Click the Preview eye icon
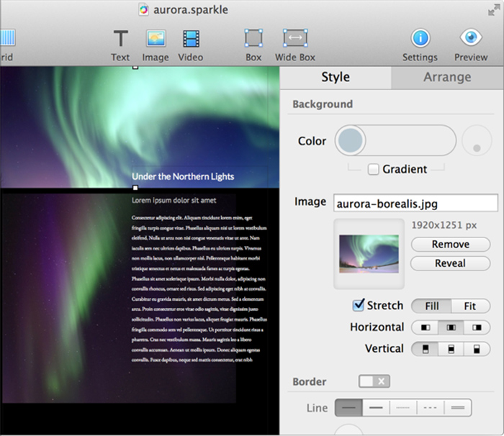 [471, 39]
